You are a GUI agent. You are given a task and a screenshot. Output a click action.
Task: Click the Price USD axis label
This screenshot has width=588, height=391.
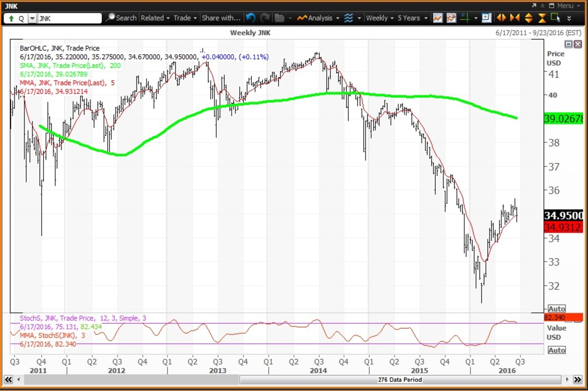556,58
